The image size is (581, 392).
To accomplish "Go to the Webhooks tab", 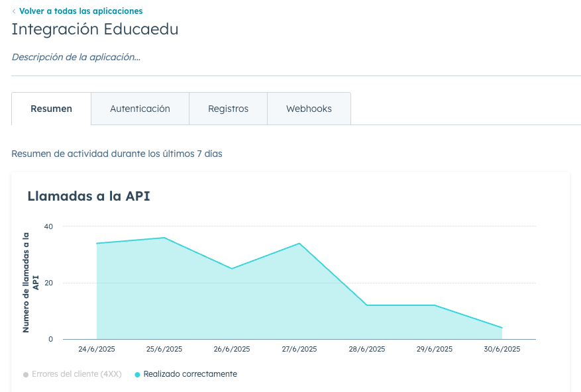I will [x=309, y=109].
